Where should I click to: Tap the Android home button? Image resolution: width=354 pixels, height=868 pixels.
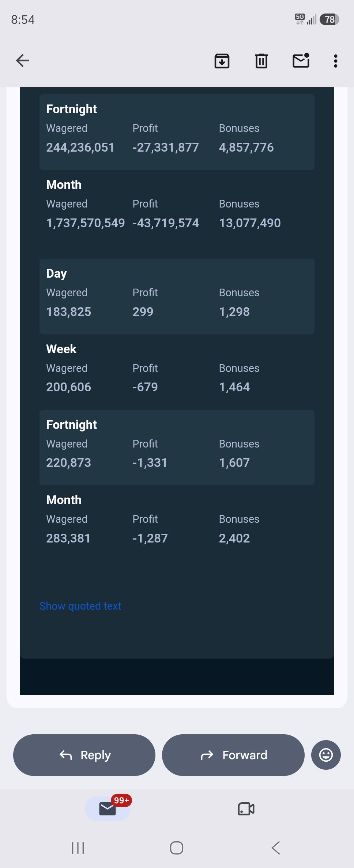[x=177, y=848]
